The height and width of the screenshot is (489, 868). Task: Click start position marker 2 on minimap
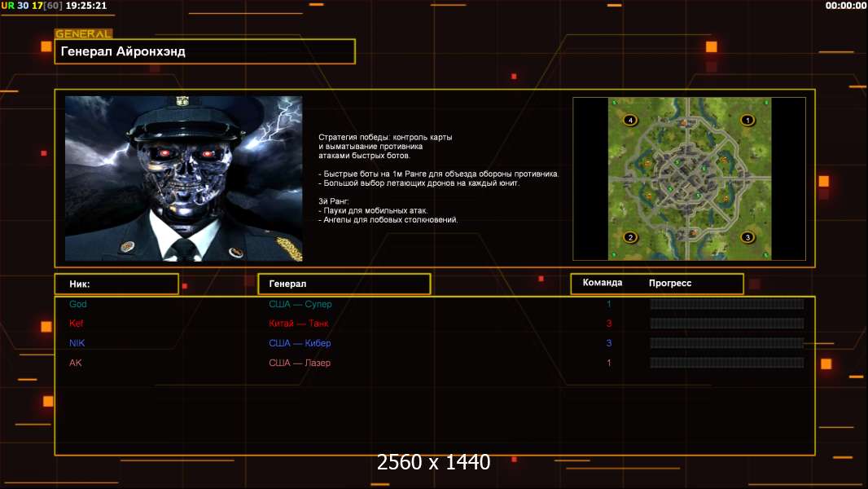click(x=630, y=238)
